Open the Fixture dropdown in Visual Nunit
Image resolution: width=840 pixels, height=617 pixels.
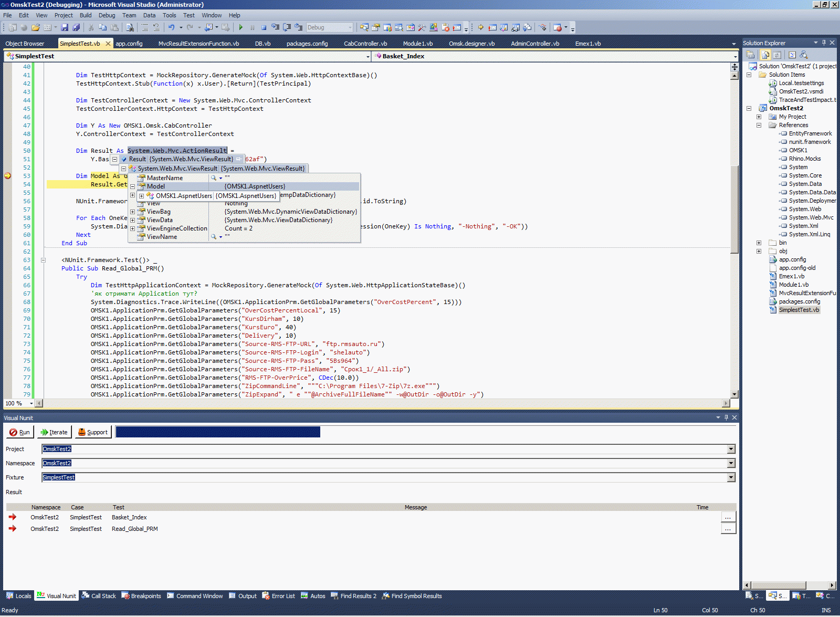point(731,477)
